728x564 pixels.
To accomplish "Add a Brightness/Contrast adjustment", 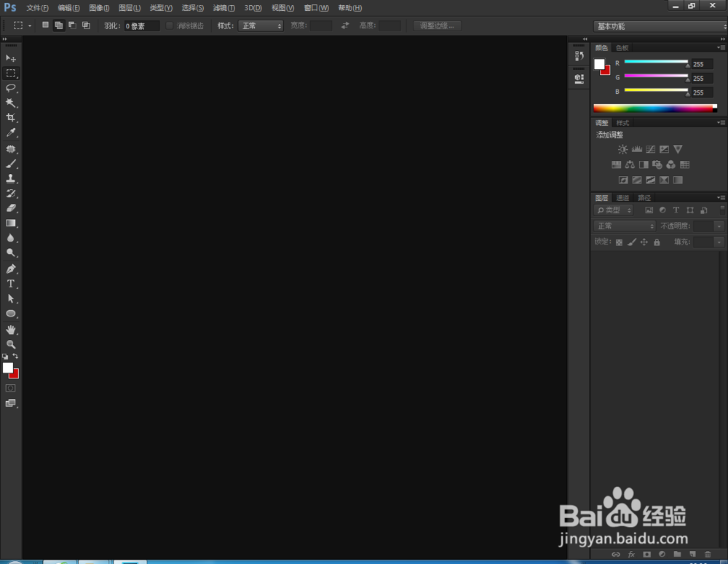I will point(622,149).
